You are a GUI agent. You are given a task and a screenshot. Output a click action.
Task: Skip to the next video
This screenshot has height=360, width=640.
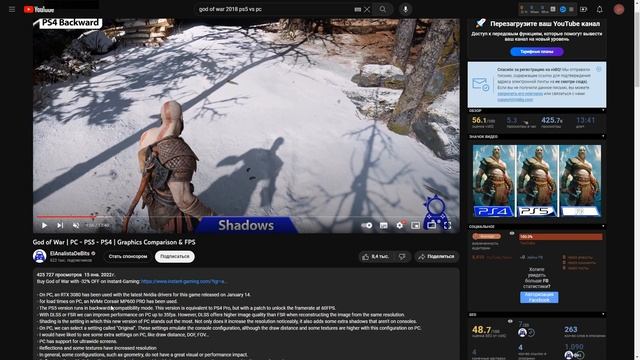click(x=60, y=225)
